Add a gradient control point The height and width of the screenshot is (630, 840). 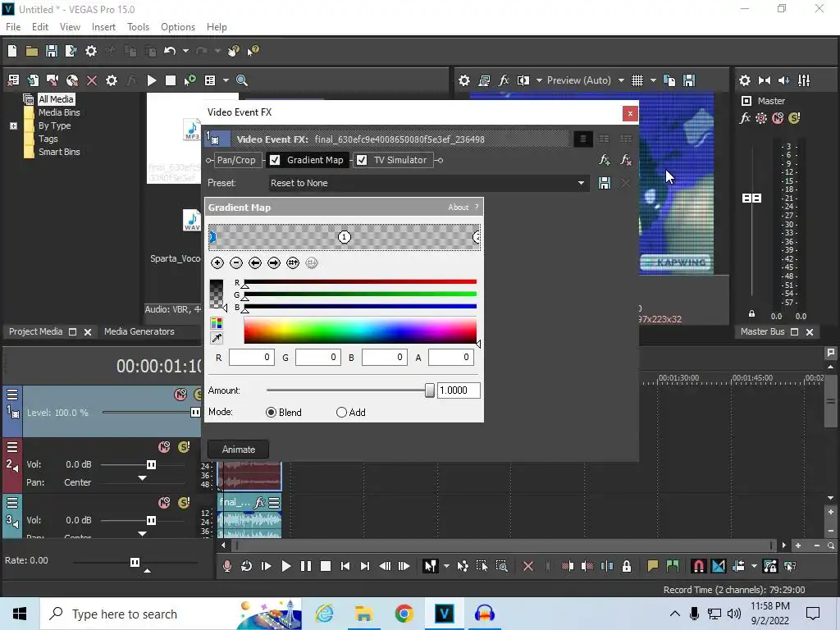(x=217, y=262)
